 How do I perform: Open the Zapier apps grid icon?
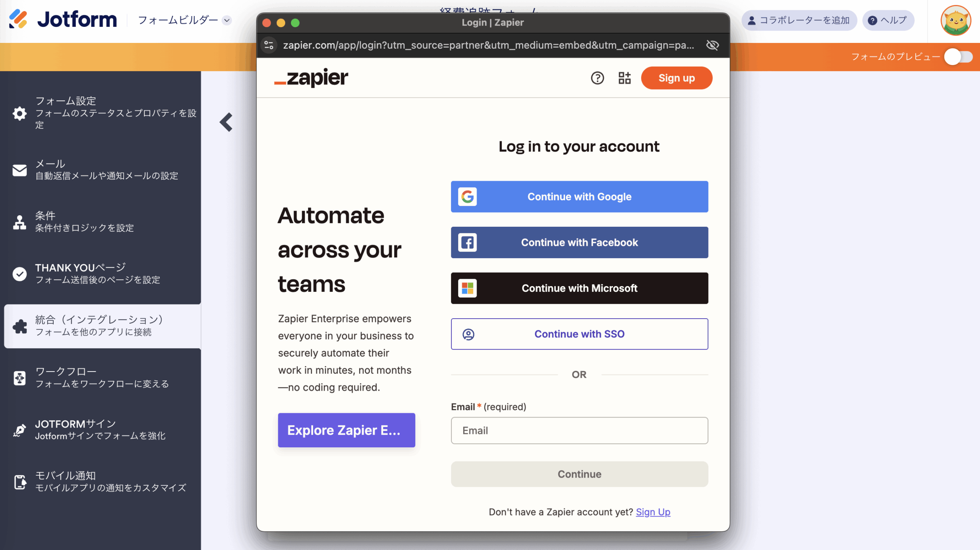(x=624, y=78)
